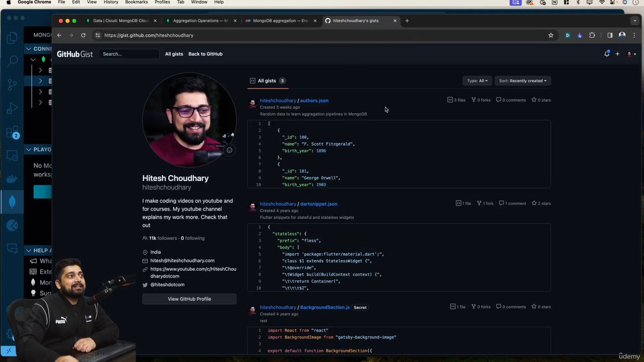644x362 pixels.
Task: Click browser address bar URL
Action: point(149,35)
